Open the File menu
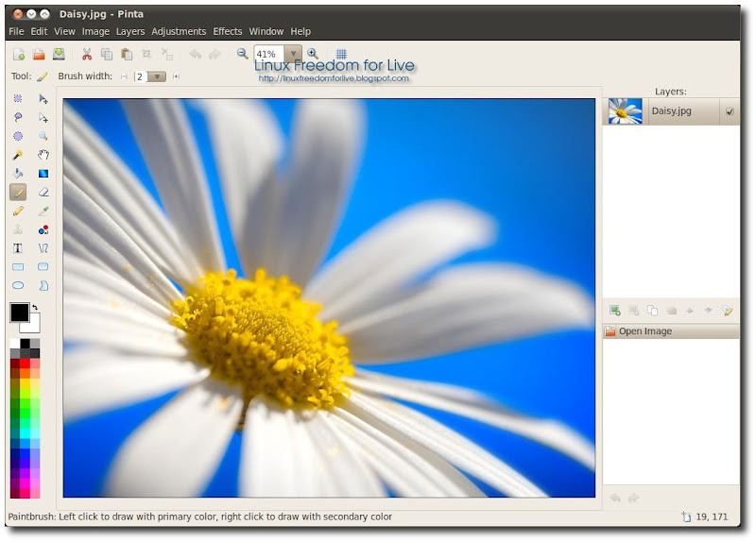756x542 pixels. 16,31
